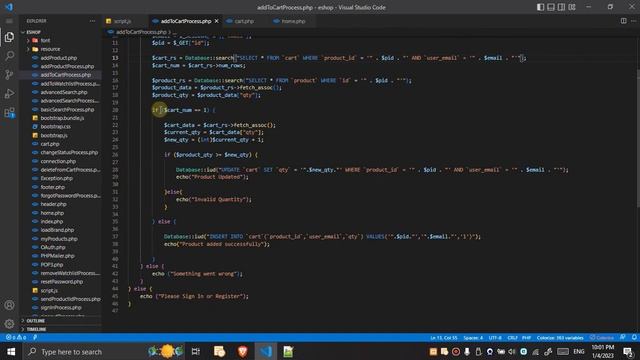Toggle secondary side bar layout icon
Screen dimensions: 640x360
tap(562, 7)
